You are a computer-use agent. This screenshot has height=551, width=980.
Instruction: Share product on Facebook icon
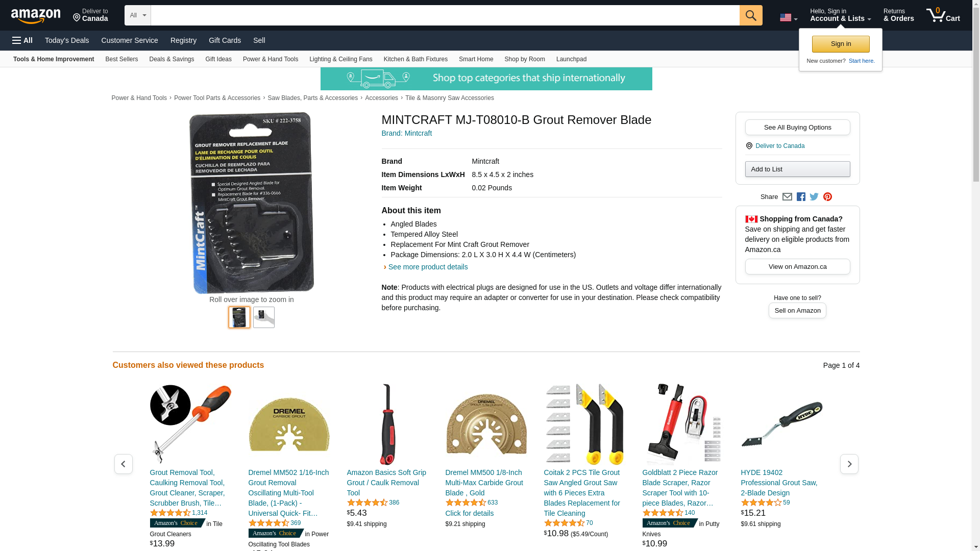pyautogui.click(x=801, y=197)
